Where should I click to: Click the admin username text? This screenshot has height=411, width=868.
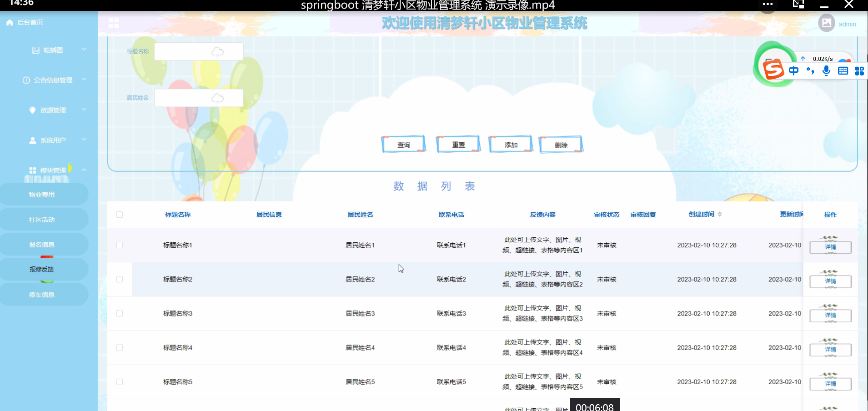pos(847,24)
